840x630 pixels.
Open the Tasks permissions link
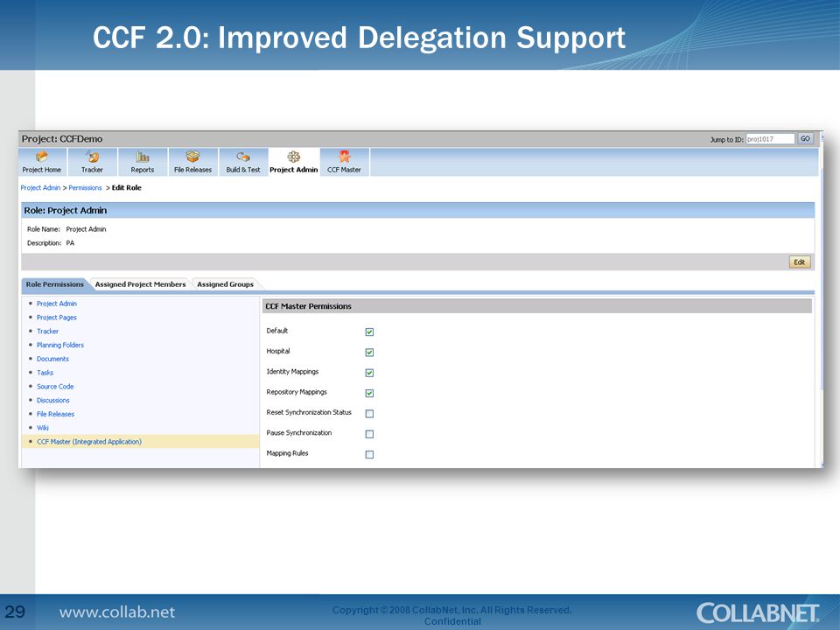pyautogui.click(x=45, y=373)
